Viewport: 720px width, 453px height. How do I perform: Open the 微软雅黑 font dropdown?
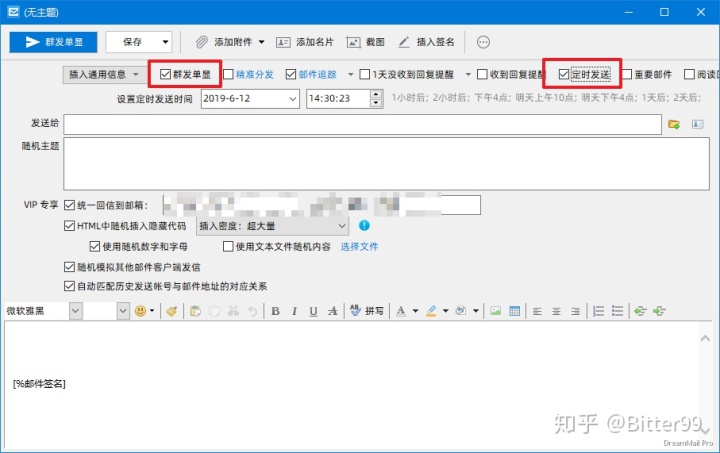point(76,311)
